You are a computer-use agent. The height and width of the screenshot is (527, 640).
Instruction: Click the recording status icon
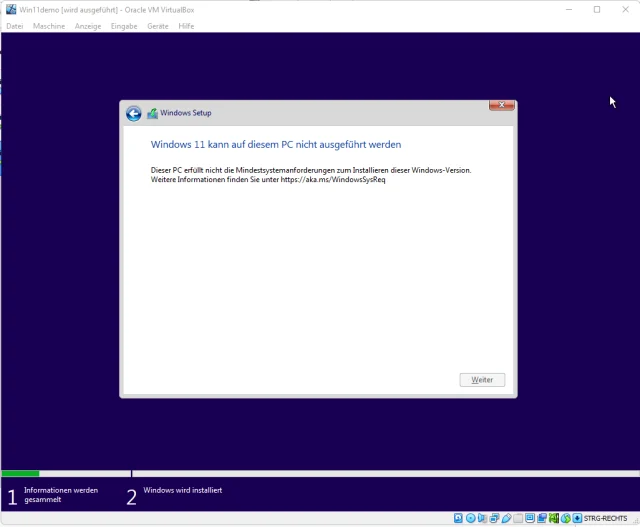coord(542,518)
